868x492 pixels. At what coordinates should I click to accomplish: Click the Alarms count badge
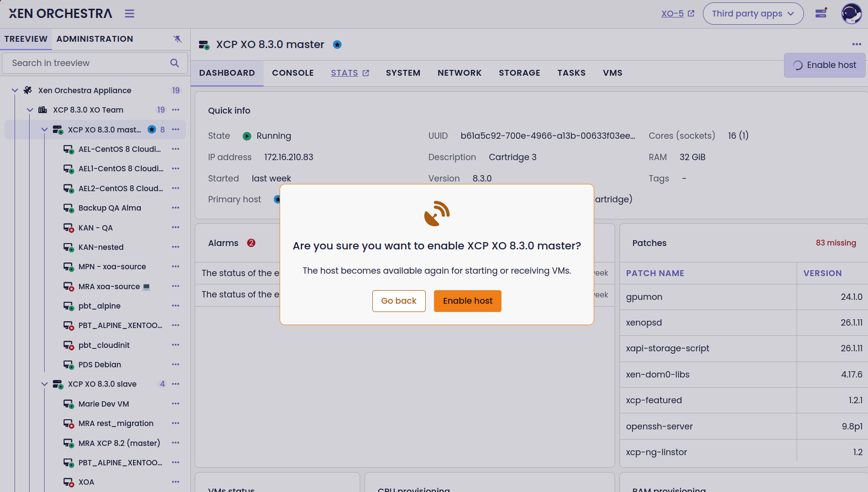(x=251, y=243)
